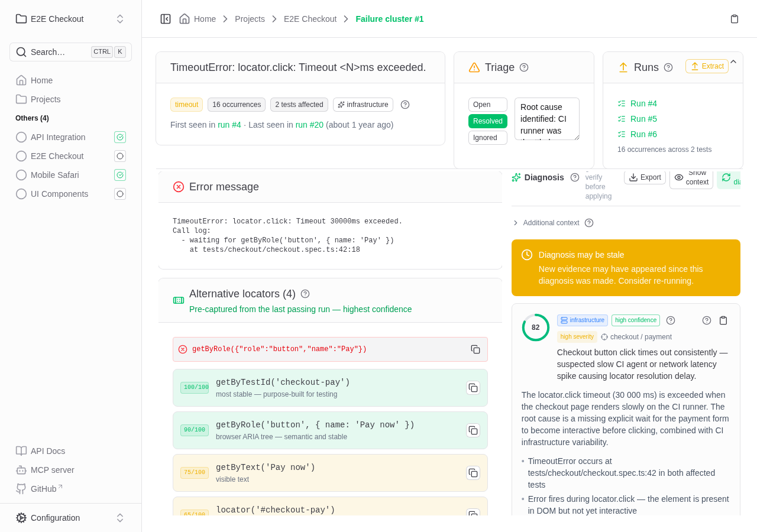Open run #20 last seen link
The image size is (757, 532).
309,125
